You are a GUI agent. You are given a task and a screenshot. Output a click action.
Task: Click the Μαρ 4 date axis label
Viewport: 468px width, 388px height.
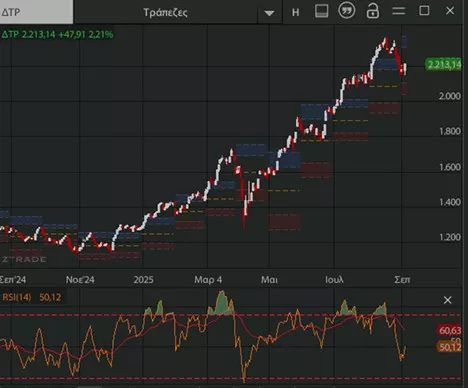(208, 280)
